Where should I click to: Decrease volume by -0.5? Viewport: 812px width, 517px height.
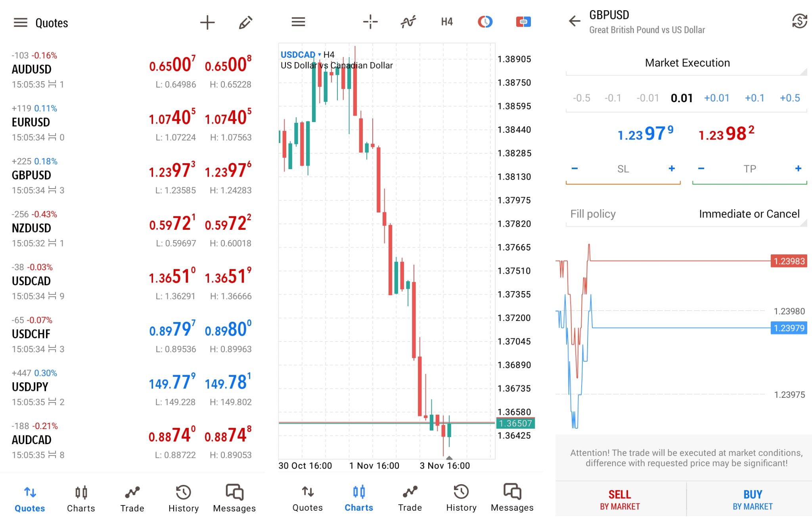(x=581, y=98)
